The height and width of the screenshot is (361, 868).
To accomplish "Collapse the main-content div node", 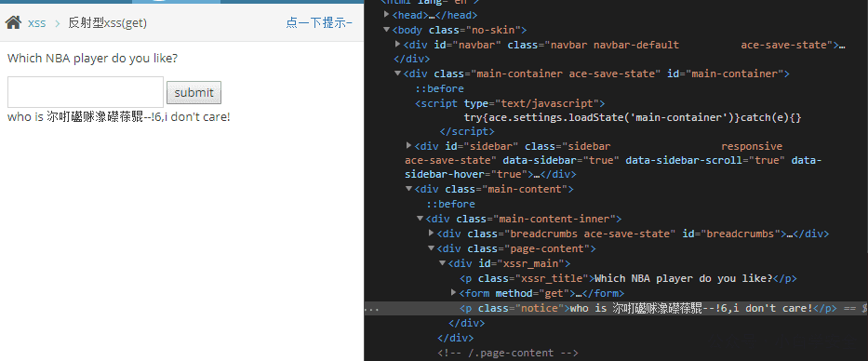I will pyautogui.click(x=409, y=189).
